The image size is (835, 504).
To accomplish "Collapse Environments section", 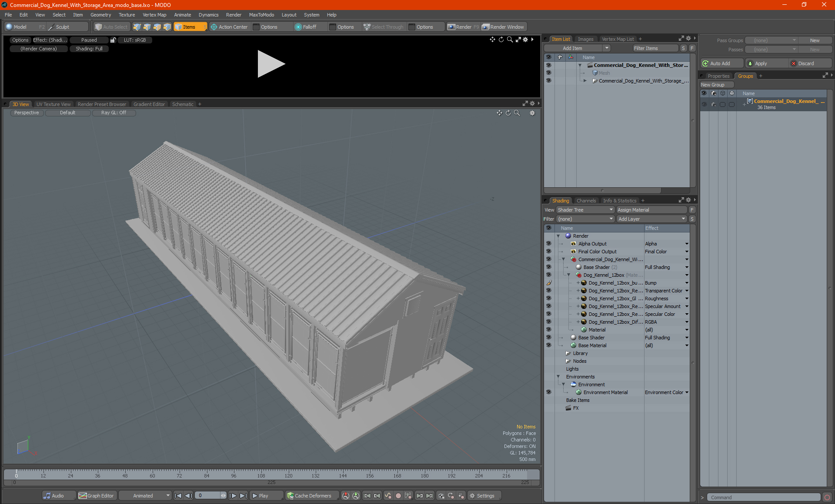I will [x=558, y=377].
